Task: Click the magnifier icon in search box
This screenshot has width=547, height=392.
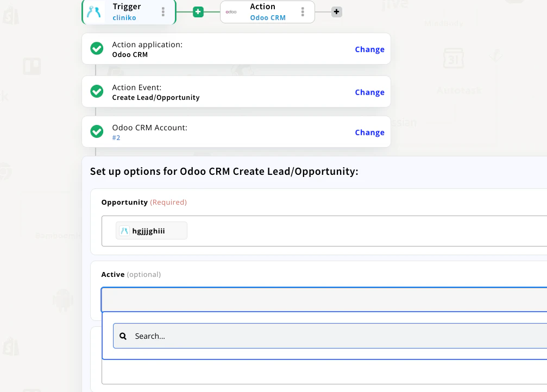Action: 123,336
